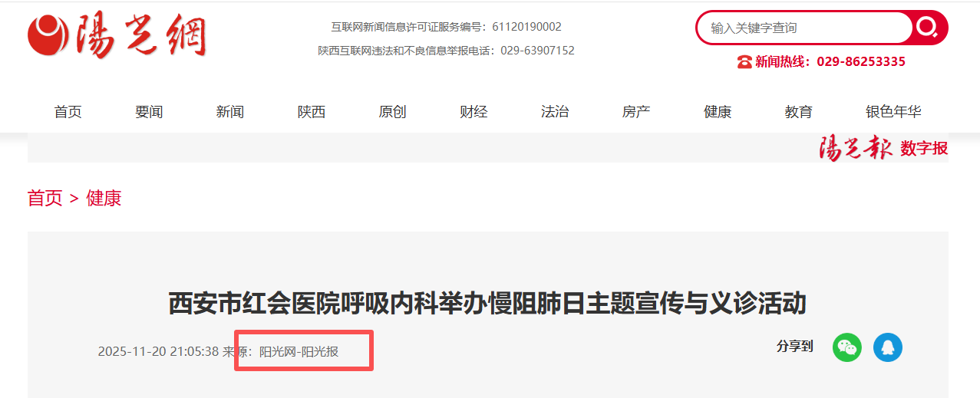
Task: Open the 阳光报 数字报 banner
Action: [883, 148]
